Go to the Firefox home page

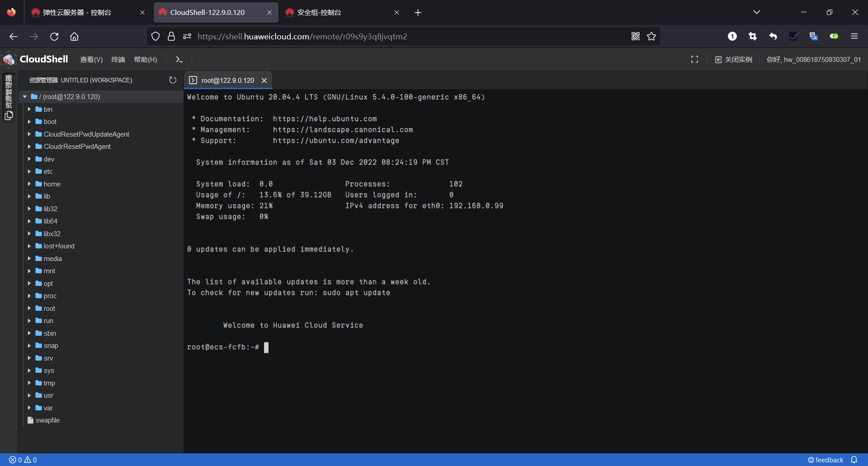click(74, 36)
